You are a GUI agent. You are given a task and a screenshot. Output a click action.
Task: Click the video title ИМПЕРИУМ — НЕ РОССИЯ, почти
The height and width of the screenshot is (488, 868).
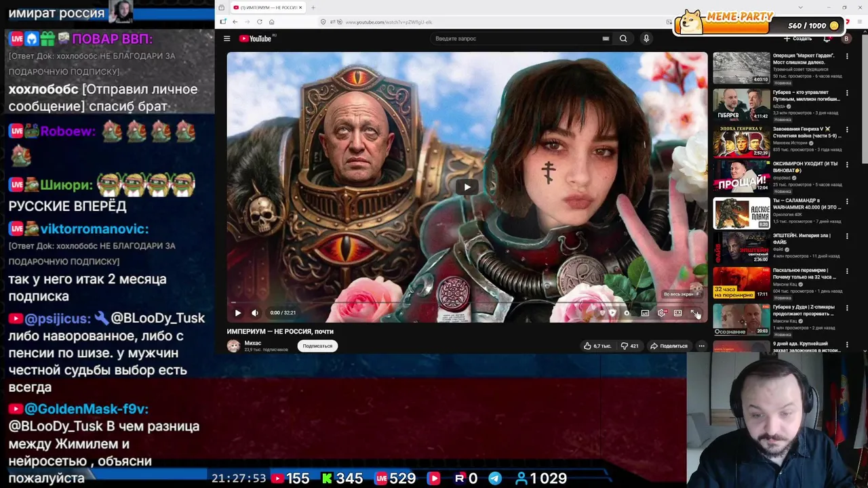click(280, 331)
